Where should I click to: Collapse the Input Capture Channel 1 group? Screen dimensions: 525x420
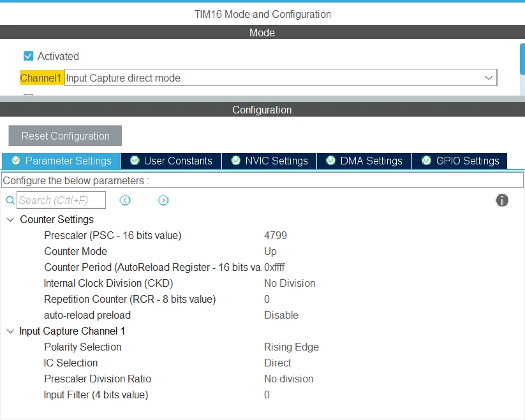(x=10, y=331)
